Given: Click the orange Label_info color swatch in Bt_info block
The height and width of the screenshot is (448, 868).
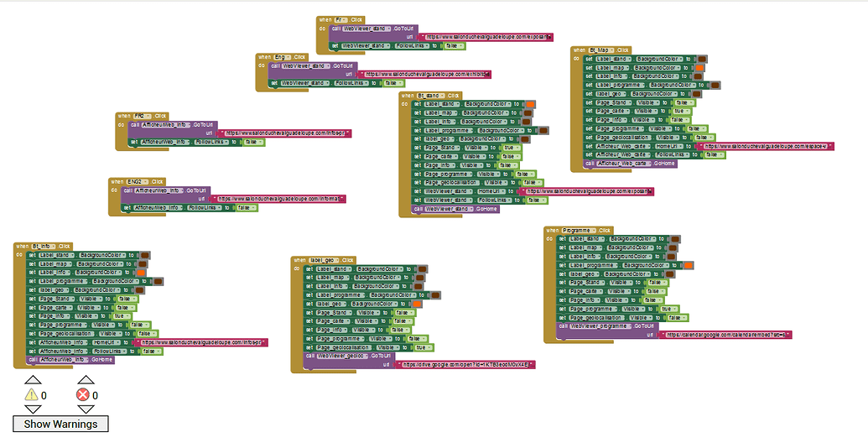Looking at the screenshot, I should tap(141, 272).
